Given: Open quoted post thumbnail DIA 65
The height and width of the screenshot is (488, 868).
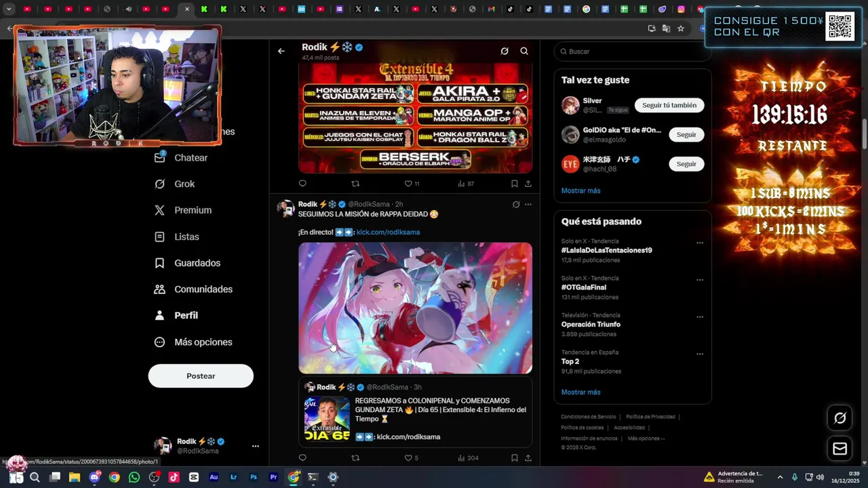Looking at the screenshot, I should point(327,419).
